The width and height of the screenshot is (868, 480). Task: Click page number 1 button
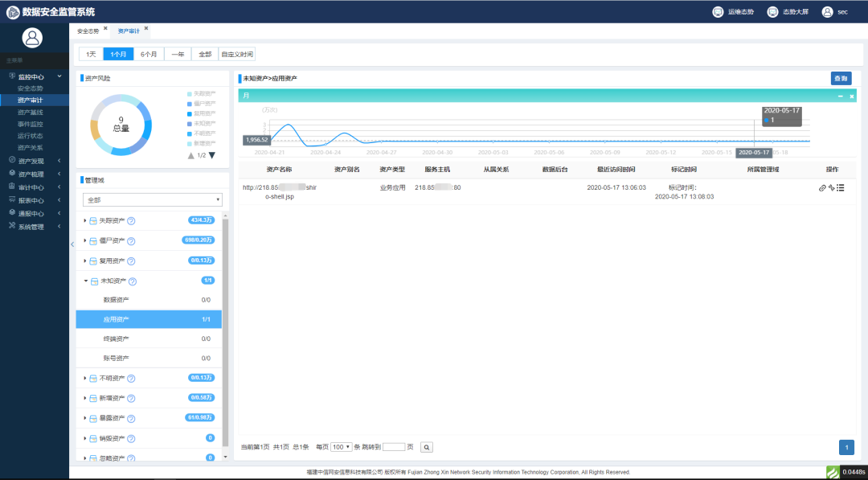846,447
